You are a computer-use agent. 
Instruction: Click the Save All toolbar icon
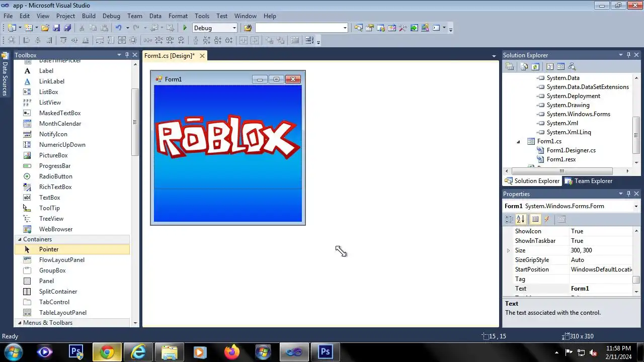point(67,28)
